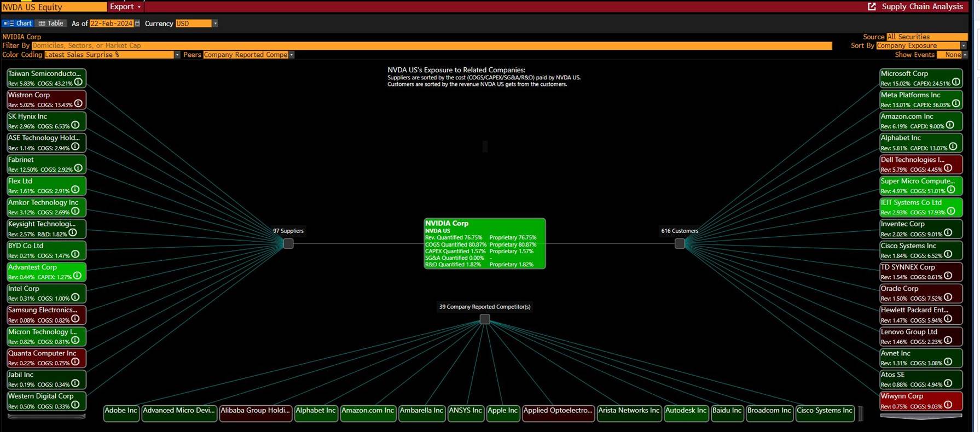This screenshot has height=432, width=980.
Task: Click the competitors list scroll handle
Action: point(861,413)
